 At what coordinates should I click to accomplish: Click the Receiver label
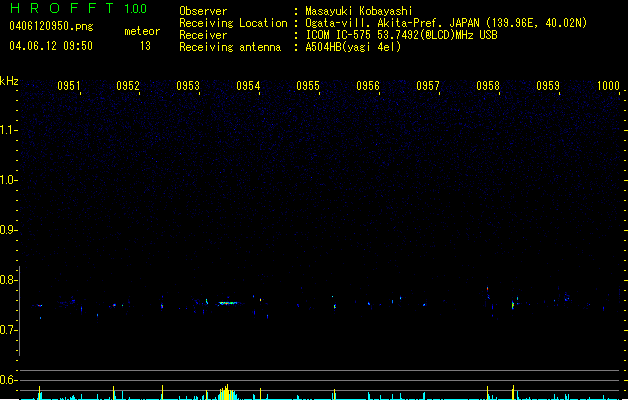tap(203, 35)
